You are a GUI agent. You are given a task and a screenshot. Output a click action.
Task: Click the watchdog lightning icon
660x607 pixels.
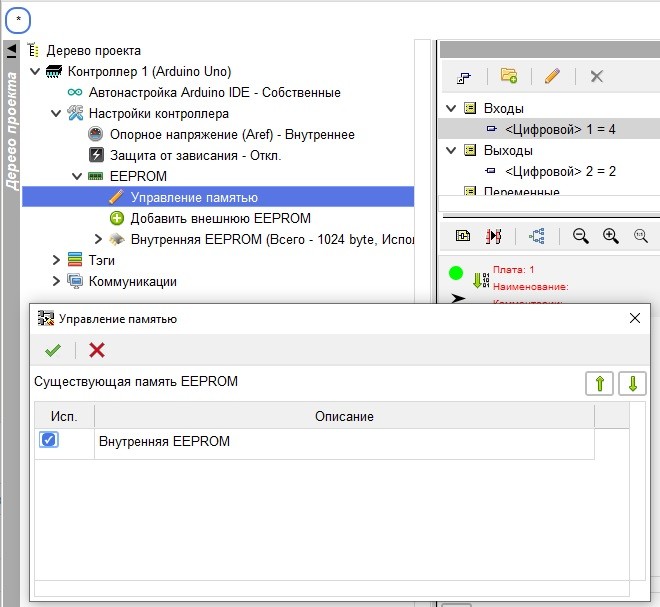(x=96, y=155)
